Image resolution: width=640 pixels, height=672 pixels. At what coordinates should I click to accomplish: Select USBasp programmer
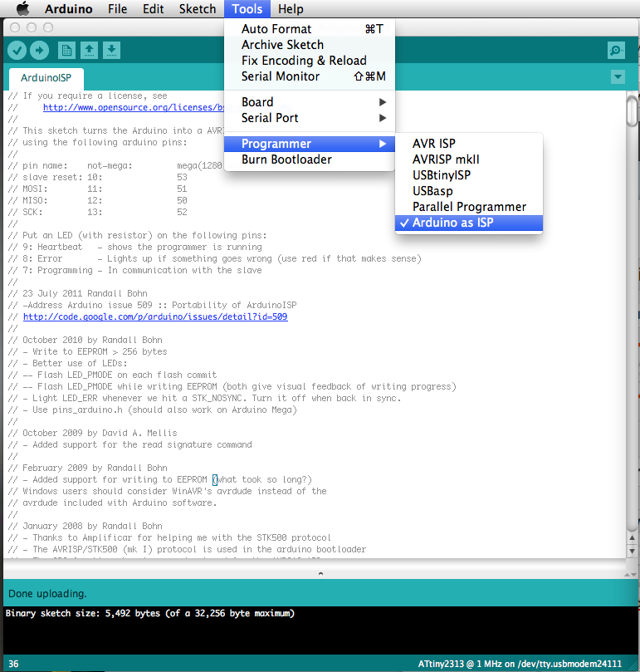(x=469, y=191)
